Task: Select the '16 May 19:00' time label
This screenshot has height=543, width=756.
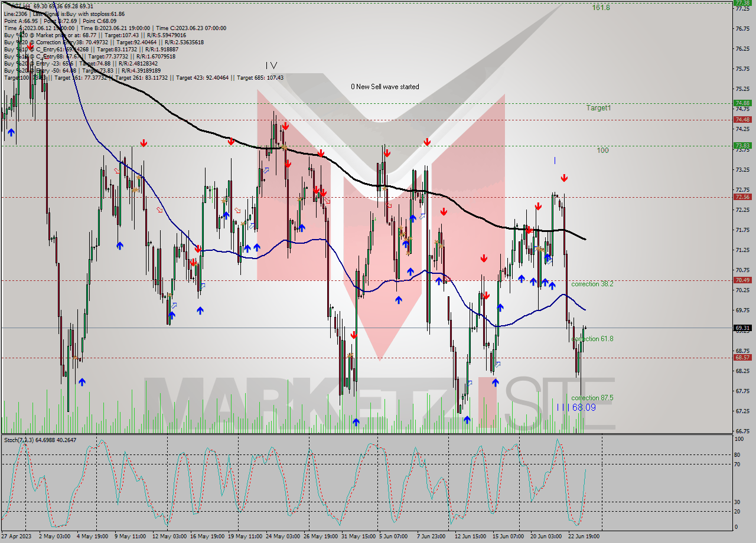Action: (x=207, y=537)
